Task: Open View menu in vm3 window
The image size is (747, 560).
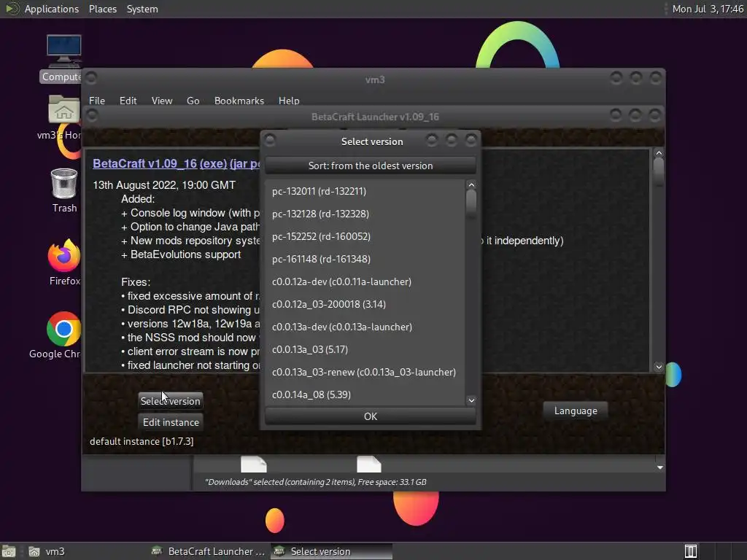Action: pyautogui.click(x=161, y=101)
